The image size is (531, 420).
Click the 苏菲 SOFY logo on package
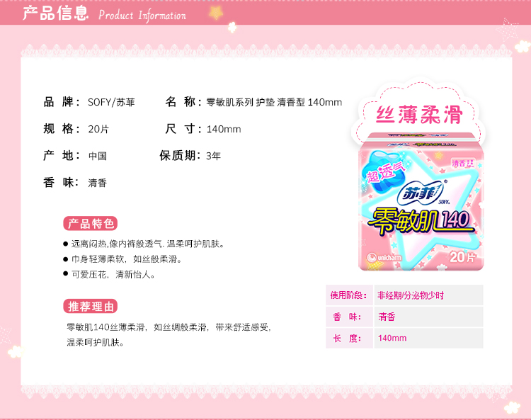(423, 194)
